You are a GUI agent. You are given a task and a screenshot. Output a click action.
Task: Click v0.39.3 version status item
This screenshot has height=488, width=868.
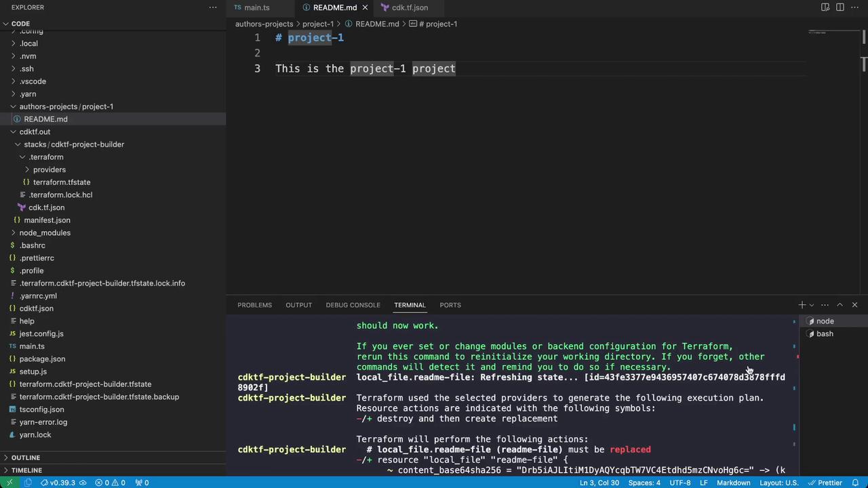(63, 483)
